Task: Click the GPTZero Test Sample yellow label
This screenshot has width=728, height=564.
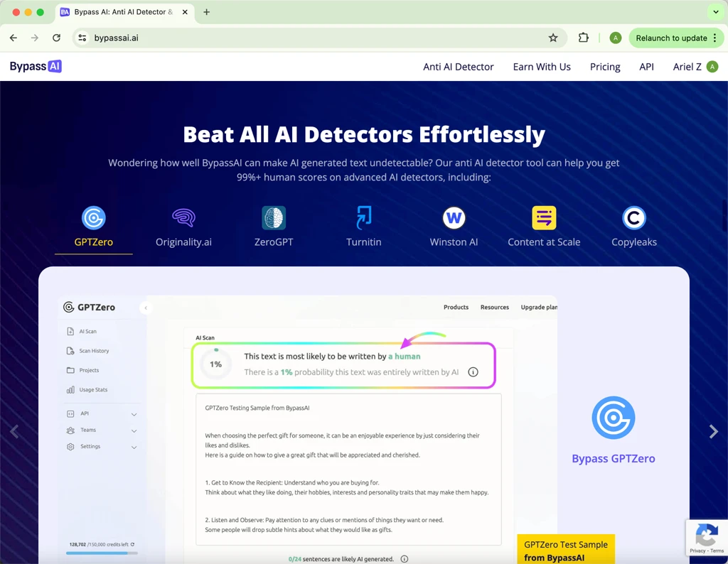Action: [x=566, y=549]
